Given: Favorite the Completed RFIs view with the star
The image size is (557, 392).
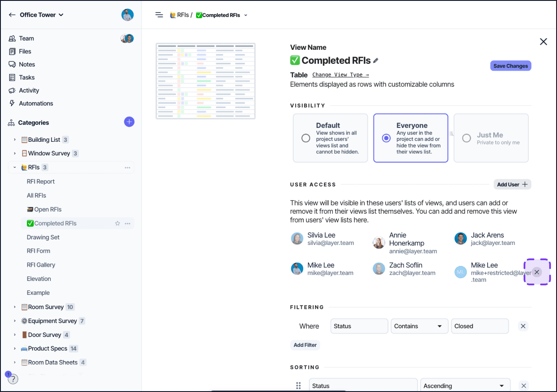Looking at the screenshot, I should pyautogui.click(x=117, y=223).
